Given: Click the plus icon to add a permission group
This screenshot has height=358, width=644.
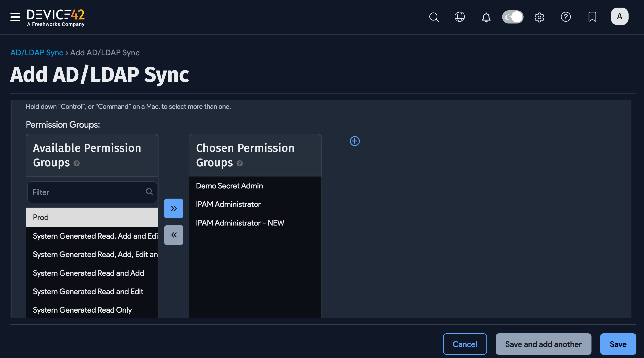Looking at the screenshot, I should tap(354, 141).
